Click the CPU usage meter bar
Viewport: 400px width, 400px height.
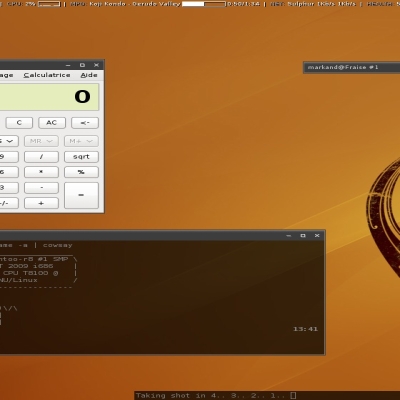pyautogui.click(x=49, y=4)
